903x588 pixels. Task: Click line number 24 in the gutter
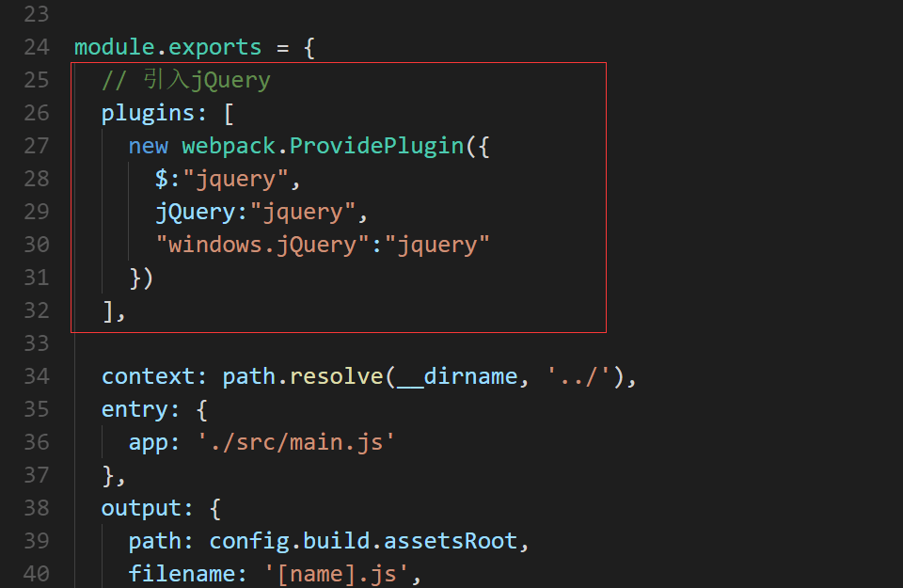pyautogui.click(x=37, y=47)
